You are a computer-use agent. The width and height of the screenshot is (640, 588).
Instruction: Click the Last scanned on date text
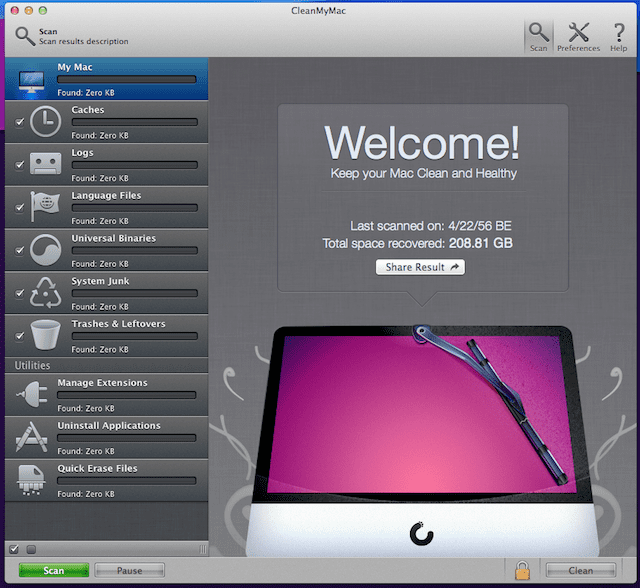point(431,226)
